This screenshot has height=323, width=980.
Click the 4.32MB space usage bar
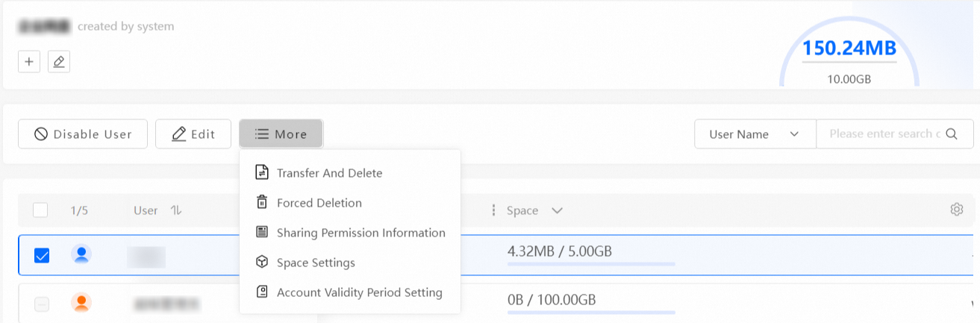591,263
